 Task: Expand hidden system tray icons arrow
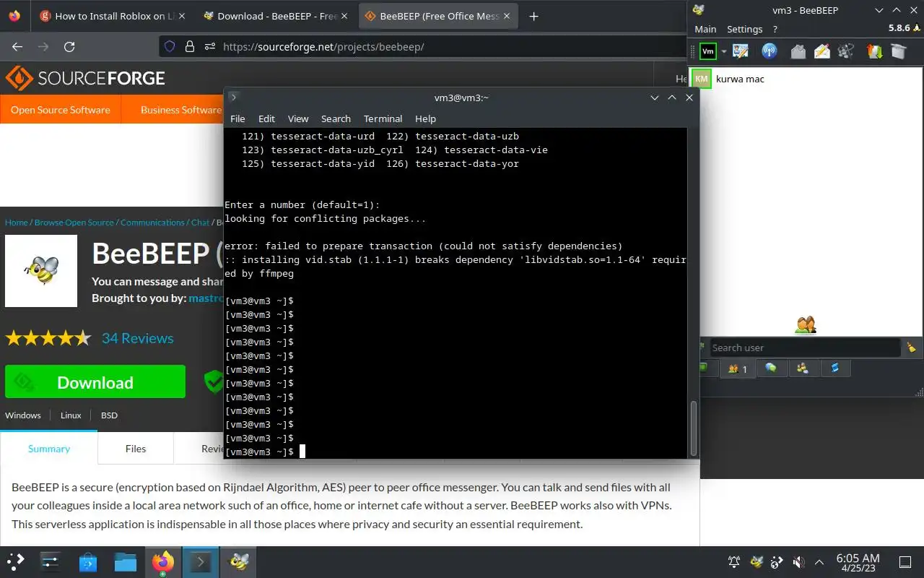point(819,562)
